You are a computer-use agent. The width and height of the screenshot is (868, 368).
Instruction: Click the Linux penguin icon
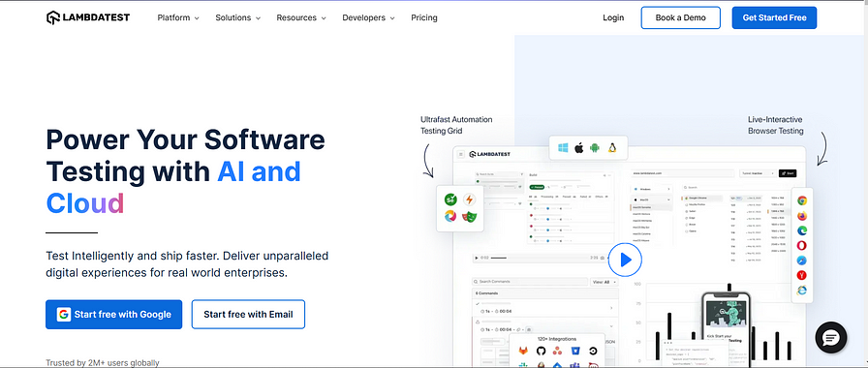pyautogui.click(x=611, y=148)
